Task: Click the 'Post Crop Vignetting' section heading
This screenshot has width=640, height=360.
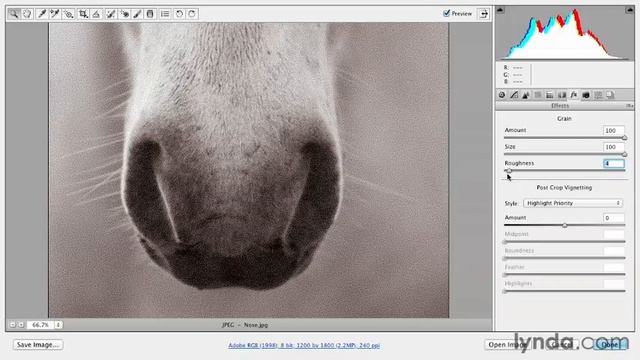Action: (564, 188)
